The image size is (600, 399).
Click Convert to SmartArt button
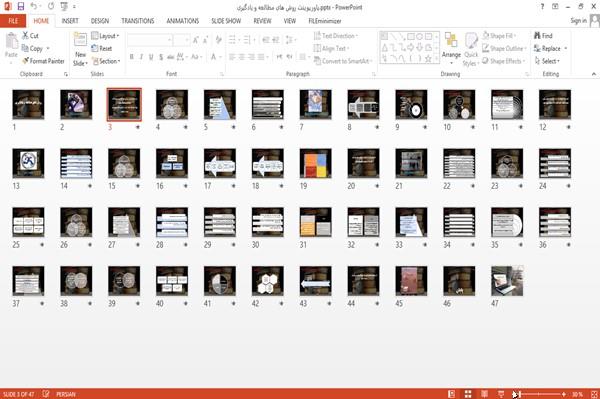[x=342, y=61]
